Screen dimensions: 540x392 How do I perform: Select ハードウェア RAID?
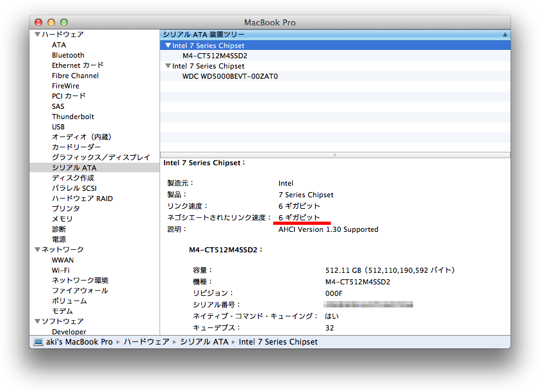click(82, 199)
